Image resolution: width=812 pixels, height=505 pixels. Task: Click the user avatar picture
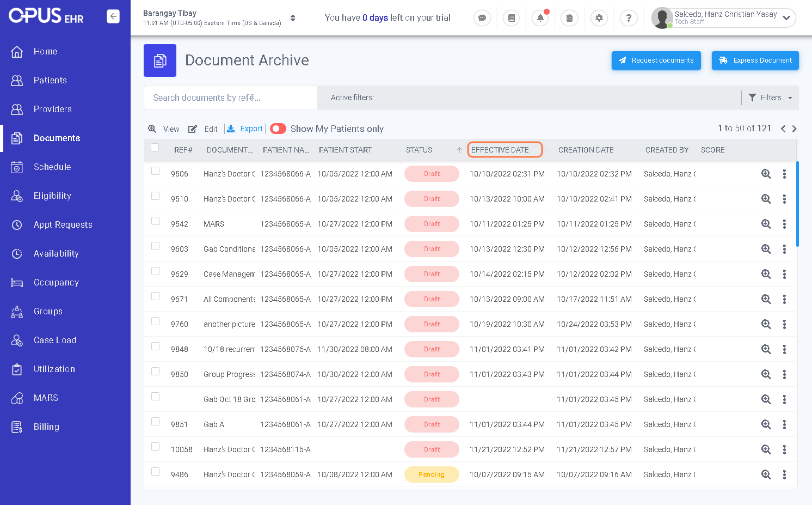pos(662,18)
